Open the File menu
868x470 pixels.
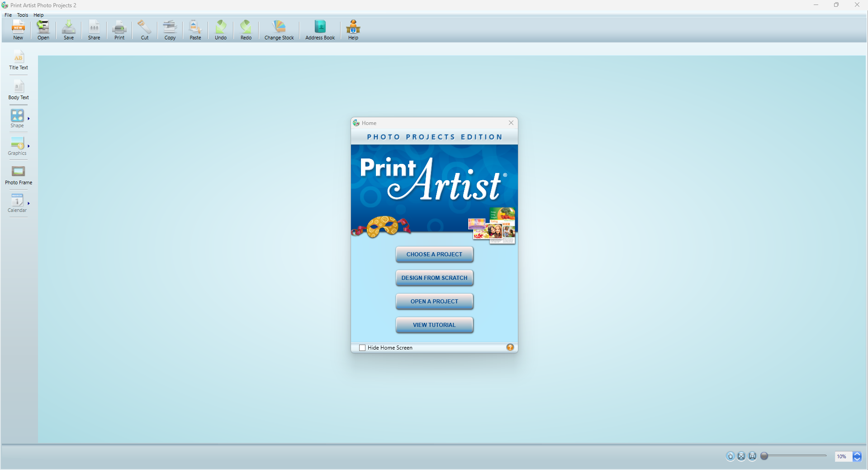[8, 15]
